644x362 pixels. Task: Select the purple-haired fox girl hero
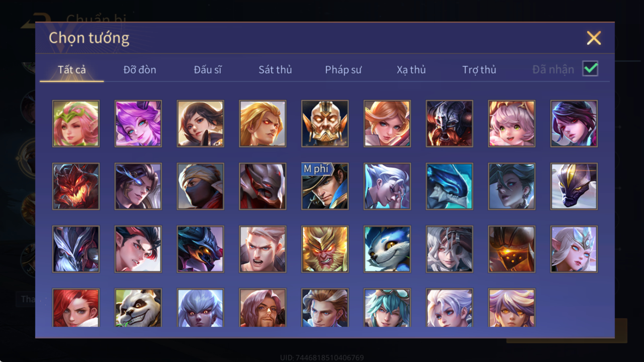138,123
